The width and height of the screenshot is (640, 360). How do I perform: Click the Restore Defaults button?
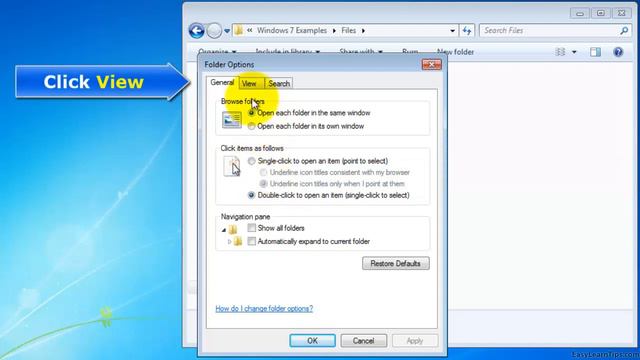click(x=396, y=263)
